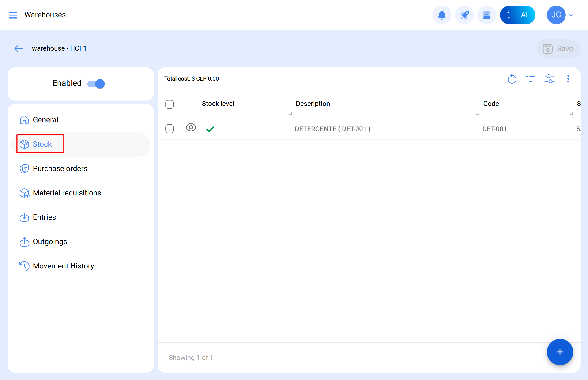This screenshot has width=588, height=380.
Task: Open the book documentation icon
Action: point(486,15)
